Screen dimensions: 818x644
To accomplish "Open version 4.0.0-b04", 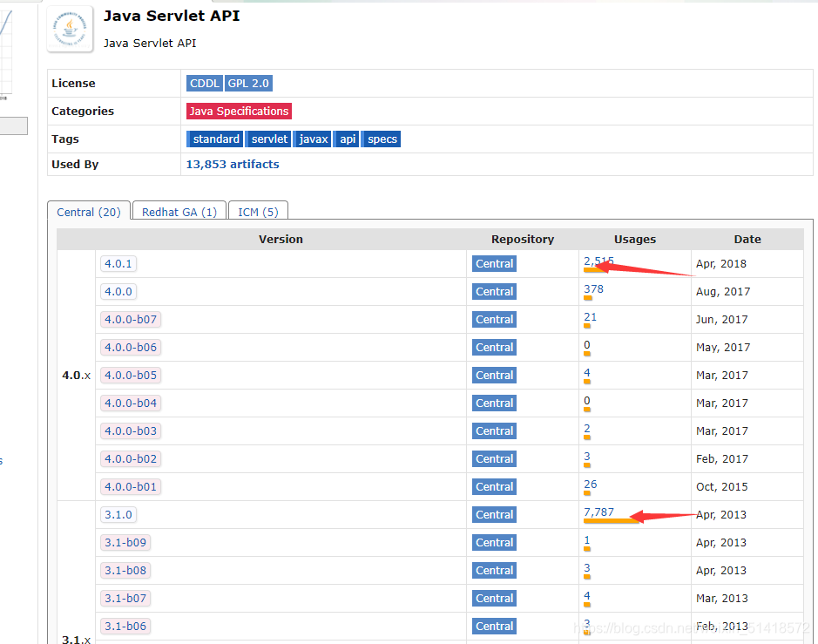I will (131, 403).
